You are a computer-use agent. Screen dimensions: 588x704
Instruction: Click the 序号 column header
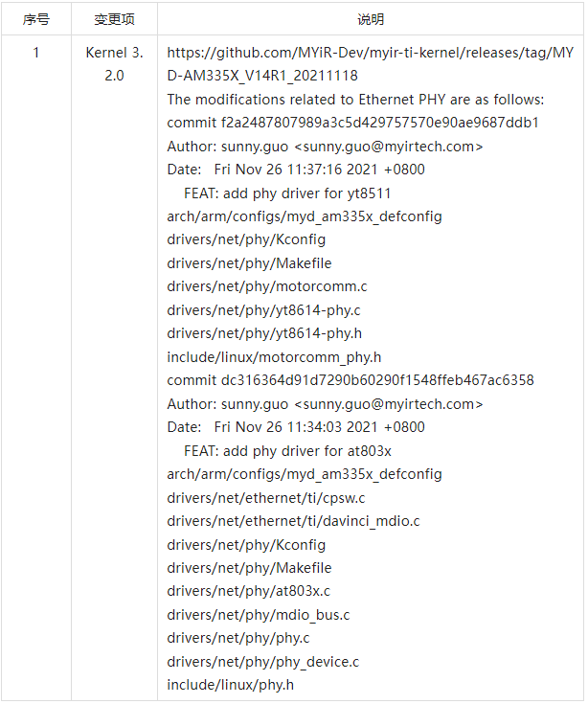36,19
